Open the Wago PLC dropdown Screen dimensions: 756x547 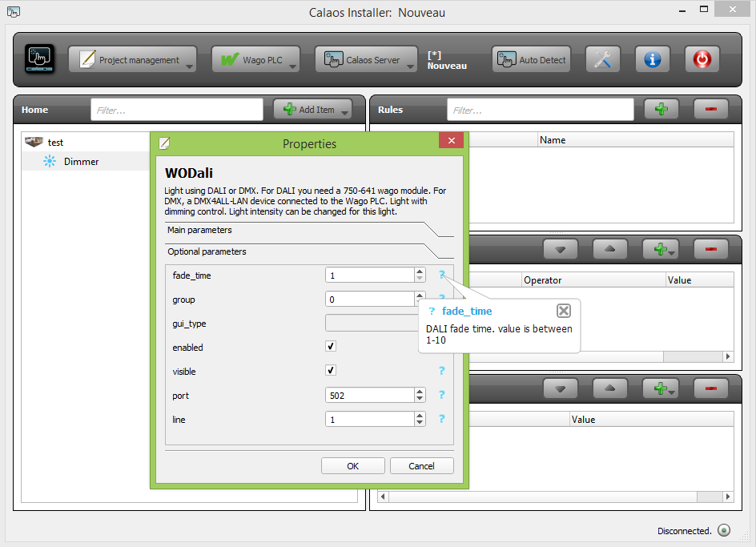(256, 59)
